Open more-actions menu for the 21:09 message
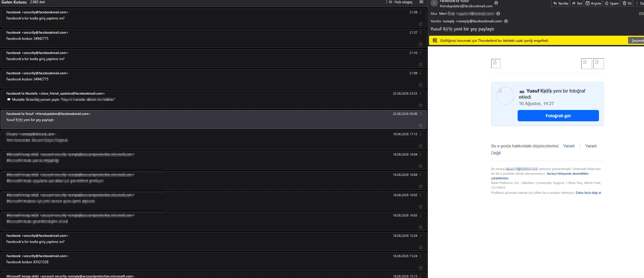The width and height of the screenshot is (644, 278). pos(421,73)
